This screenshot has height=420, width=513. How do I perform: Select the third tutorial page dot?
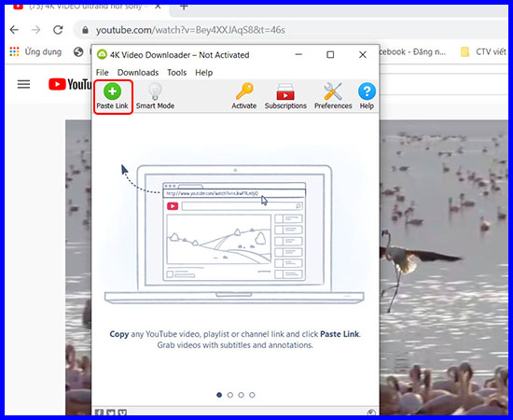pyautogui.click(x=242, y=395)
